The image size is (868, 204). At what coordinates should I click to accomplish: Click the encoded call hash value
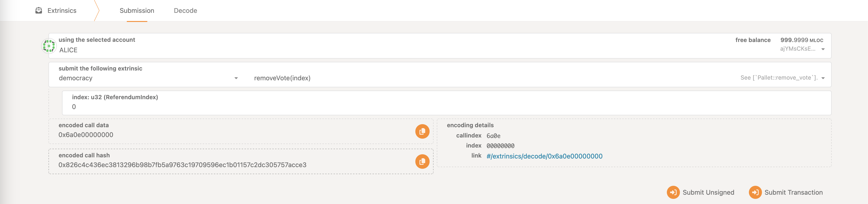tap(182, 165)
